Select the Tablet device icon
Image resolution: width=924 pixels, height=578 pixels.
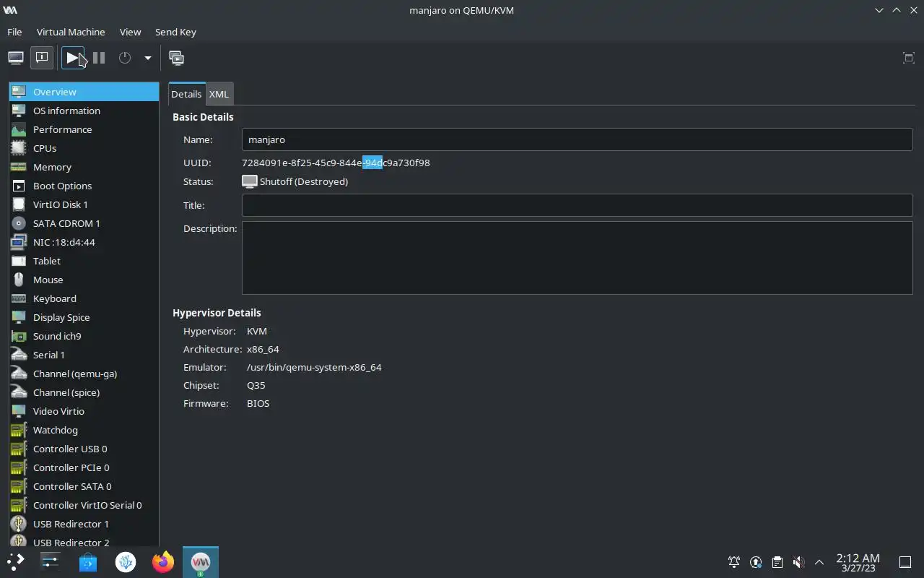point(19,261)
